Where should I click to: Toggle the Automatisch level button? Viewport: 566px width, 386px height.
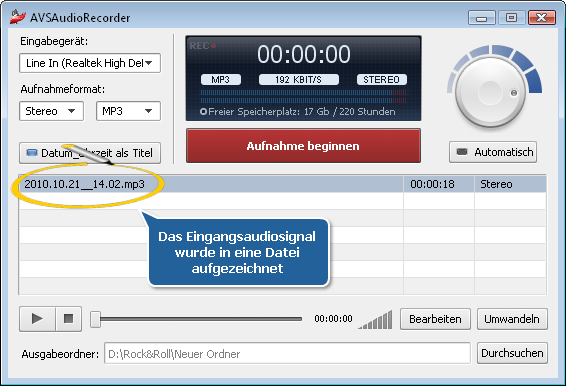(493, 152)
